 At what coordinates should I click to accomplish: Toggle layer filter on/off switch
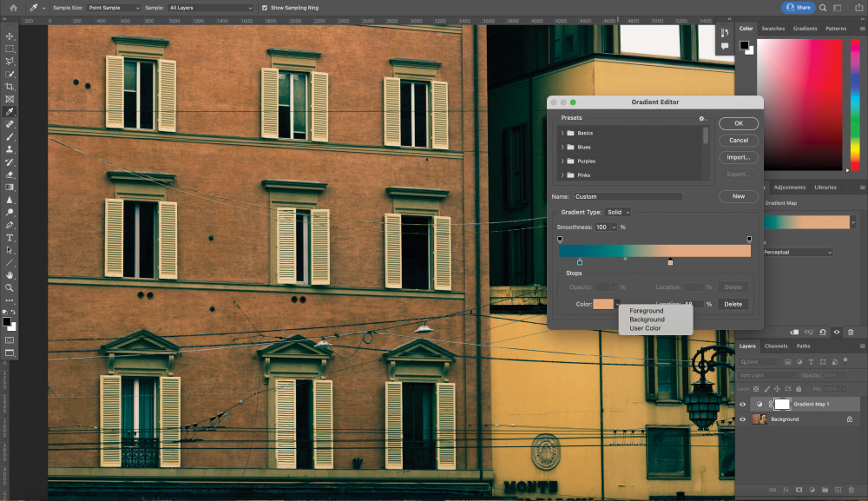[x=845, y=360]
